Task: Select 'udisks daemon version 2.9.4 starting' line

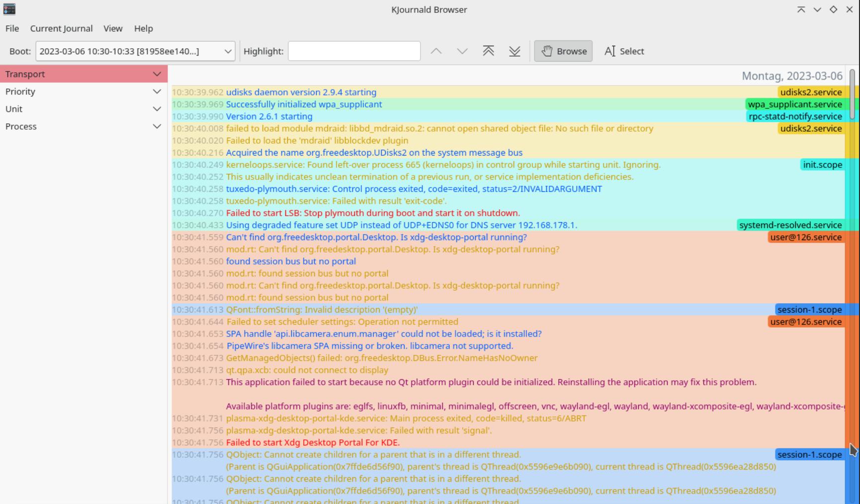Action: (x=301, y=92)
